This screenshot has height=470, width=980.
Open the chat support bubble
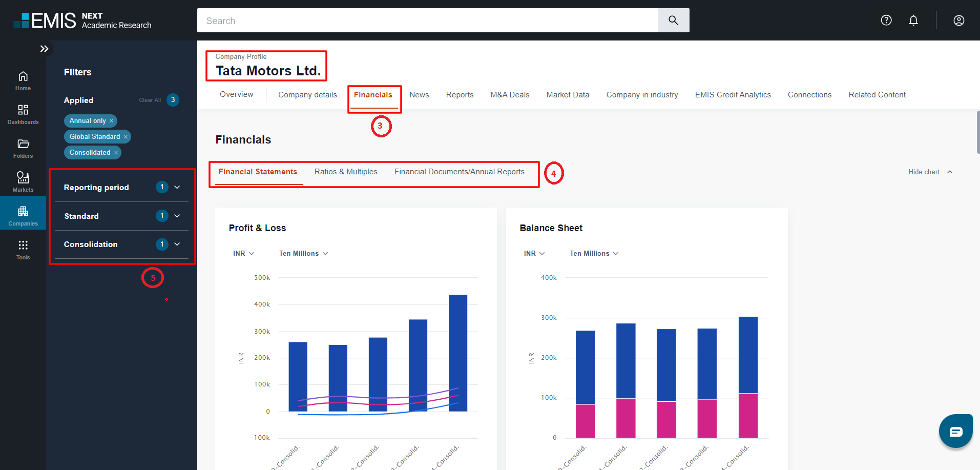(956, 431)
